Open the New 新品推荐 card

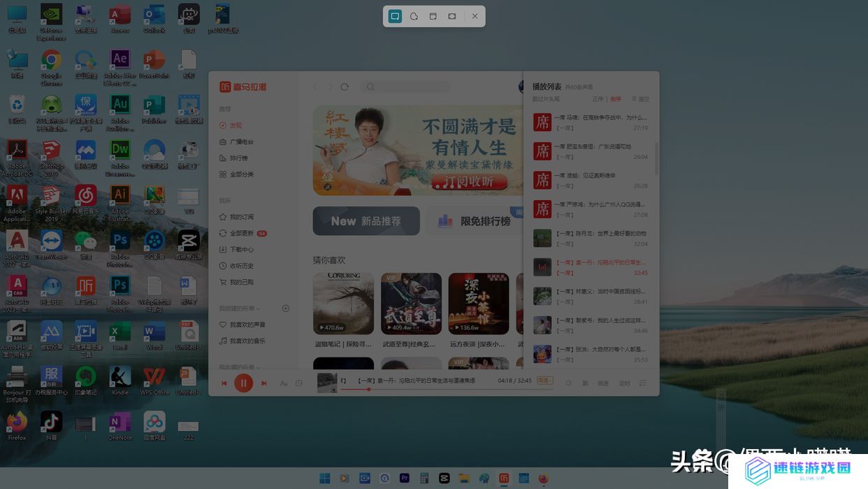click(366, 221)
